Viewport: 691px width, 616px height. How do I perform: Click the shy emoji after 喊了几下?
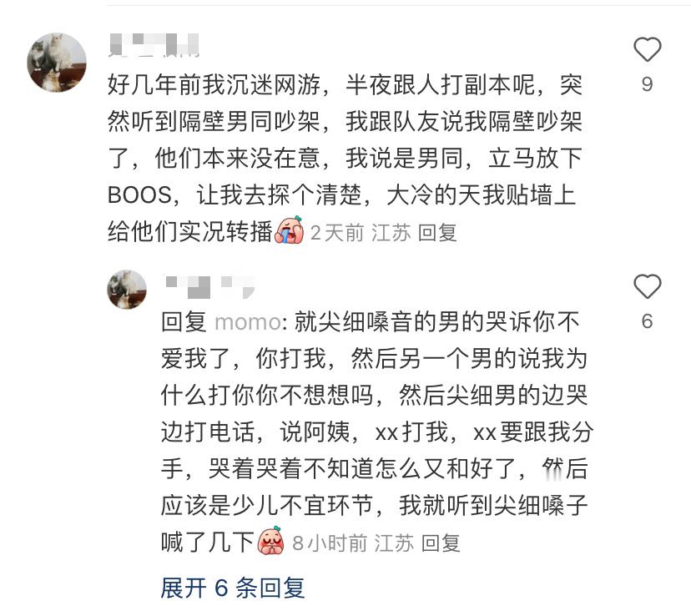point(270,540)
